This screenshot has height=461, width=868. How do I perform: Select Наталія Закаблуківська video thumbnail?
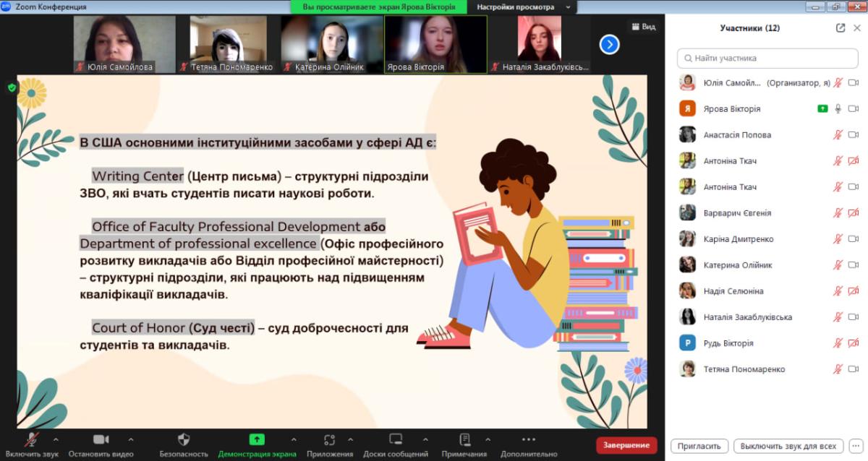(x=539, y=45)
